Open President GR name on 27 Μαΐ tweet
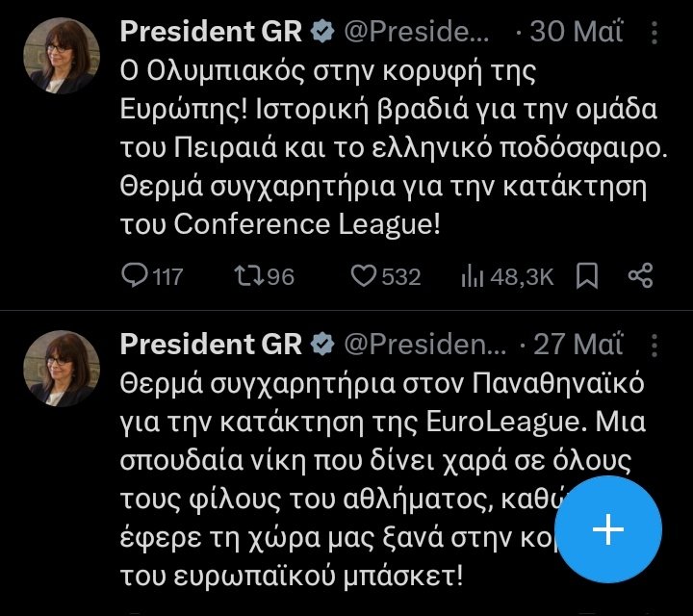Viewport: 693px width, 616px height. (211, 344)
